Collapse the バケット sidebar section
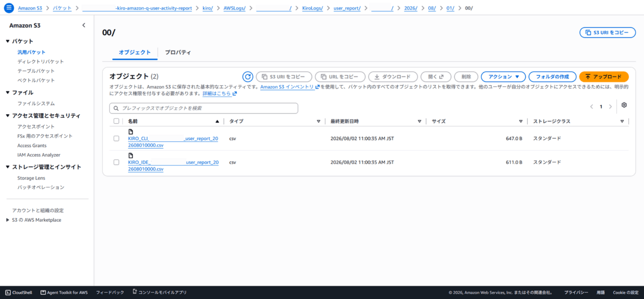Screen dimensions: 644x299 [8, 41]
